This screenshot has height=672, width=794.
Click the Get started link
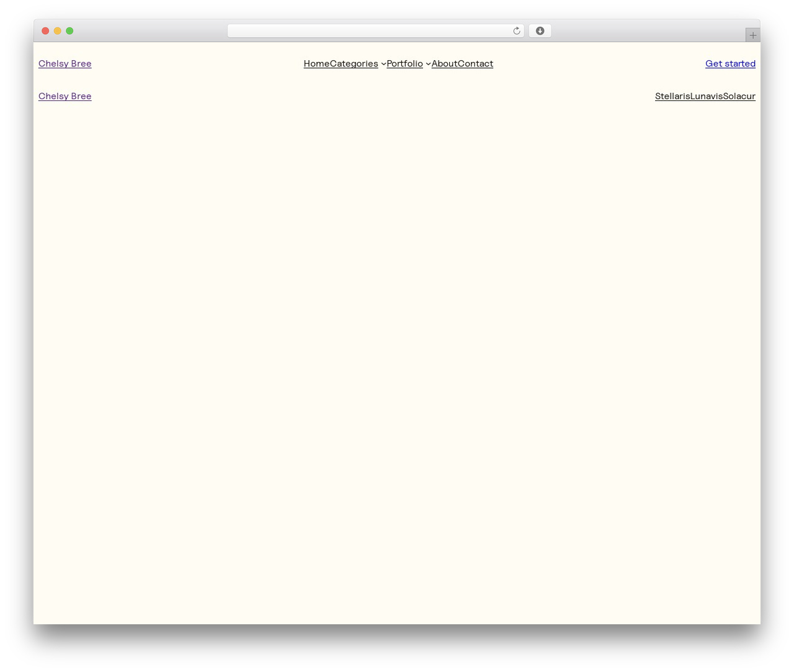730,64
